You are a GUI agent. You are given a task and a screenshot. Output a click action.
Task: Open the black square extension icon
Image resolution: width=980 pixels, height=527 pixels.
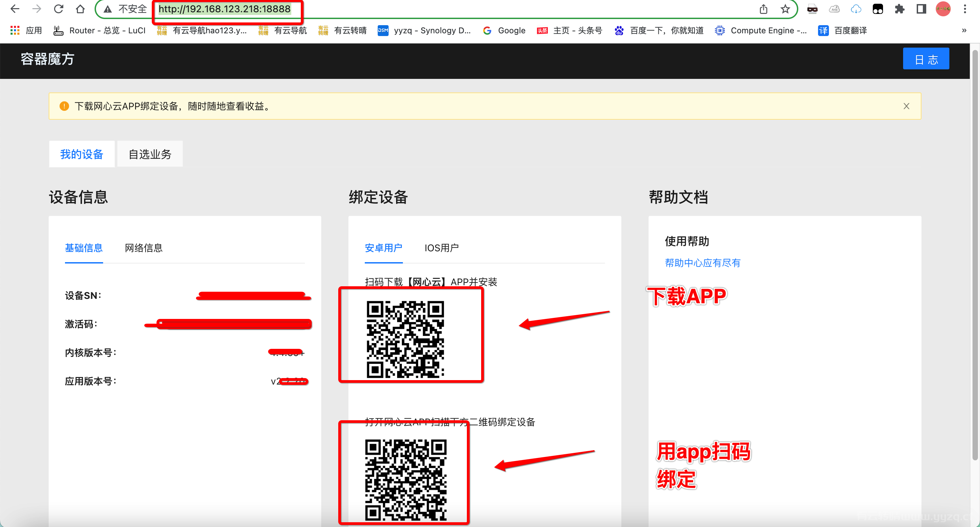[x=878, y=9]
